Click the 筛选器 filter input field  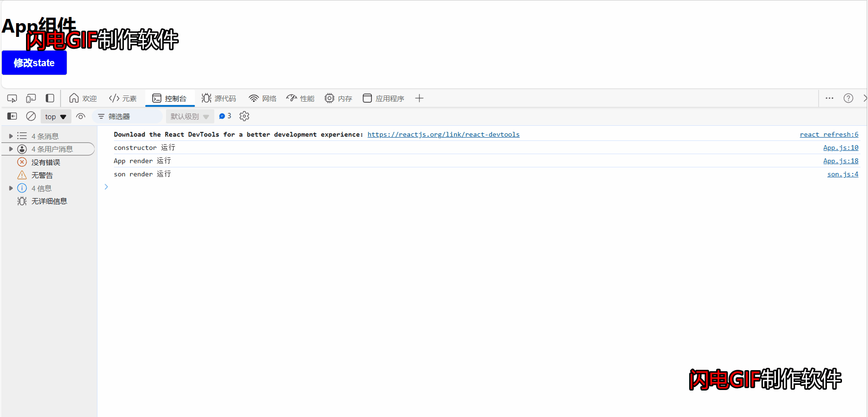pyautogui.click(x=128, y=116)
